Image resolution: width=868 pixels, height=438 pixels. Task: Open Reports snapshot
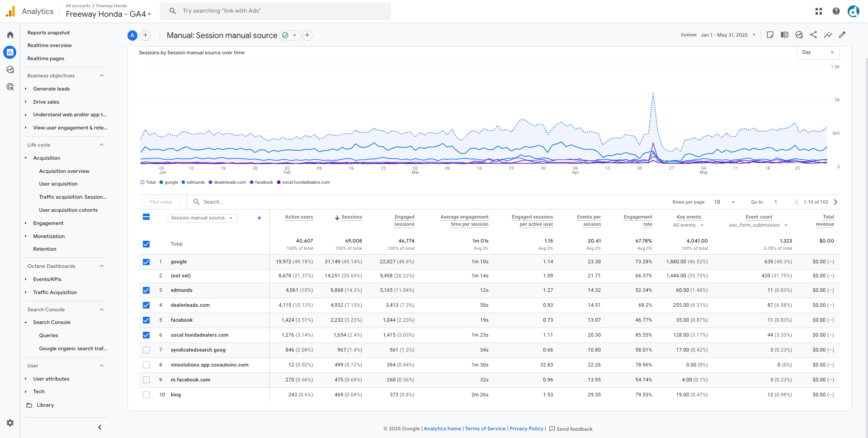(48, 33)
